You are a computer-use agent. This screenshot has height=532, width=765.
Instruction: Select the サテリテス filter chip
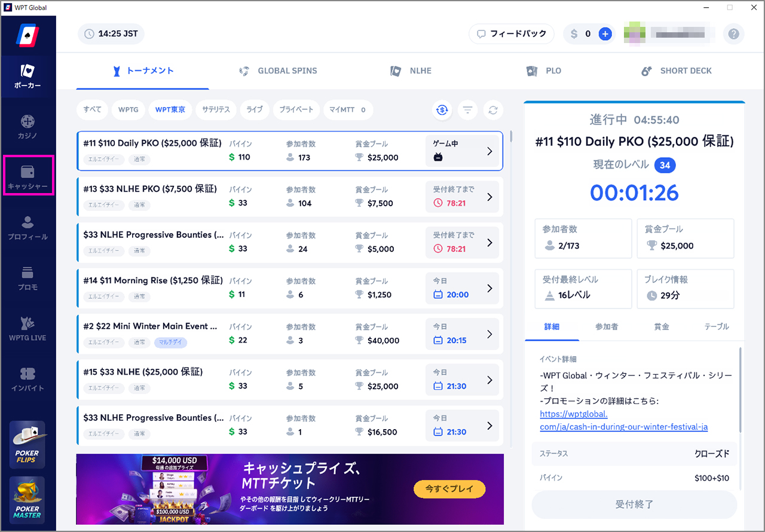coord(216,110)
